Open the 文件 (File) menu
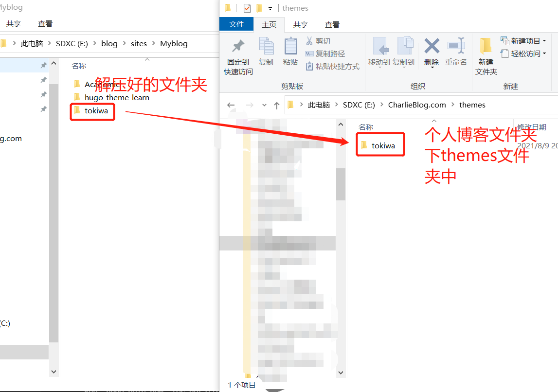This screenshot has width=558, height=392. pos(236,23)
